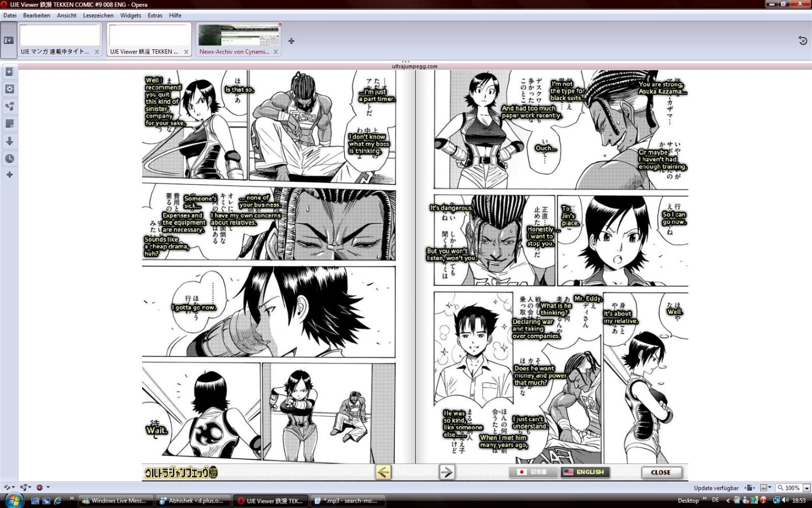Click the DE language indicator
The width and height of the screenshot is (812, 508).
pos(716,500)
